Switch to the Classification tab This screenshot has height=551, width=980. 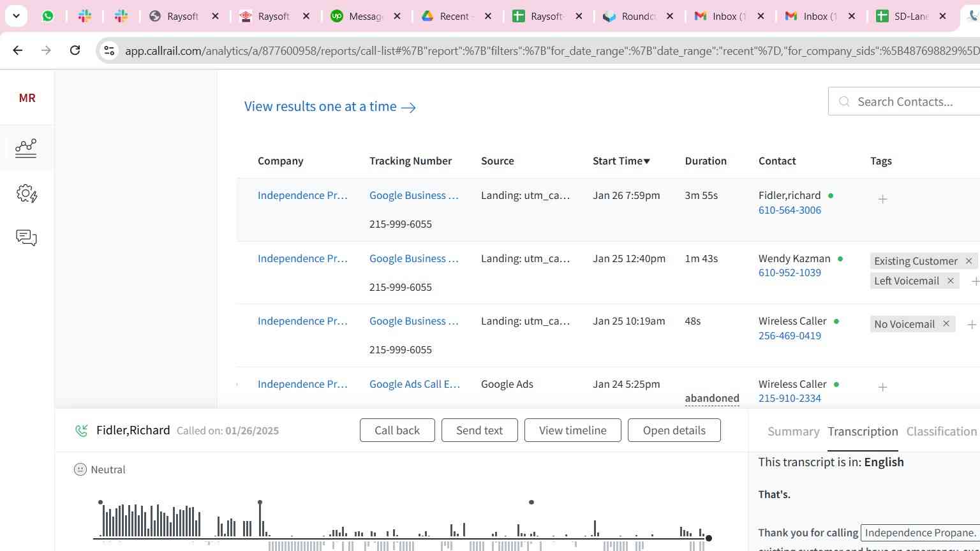(941, 432)
